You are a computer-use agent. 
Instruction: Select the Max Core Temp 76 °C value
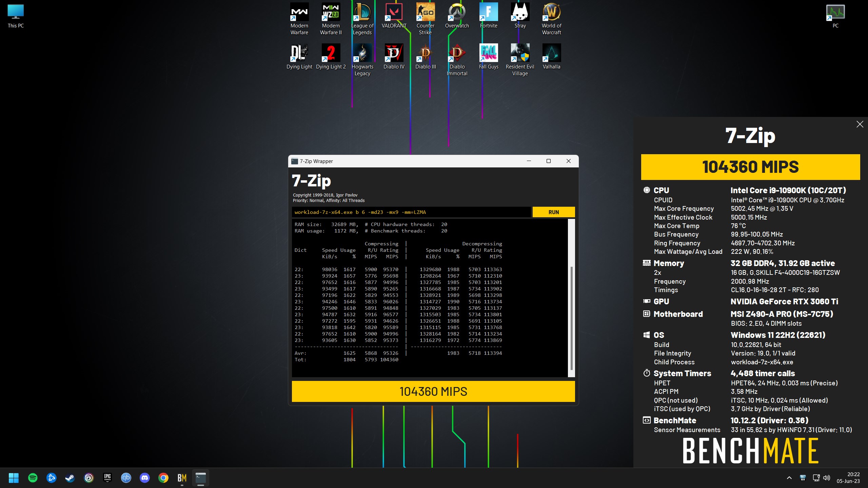738,226
